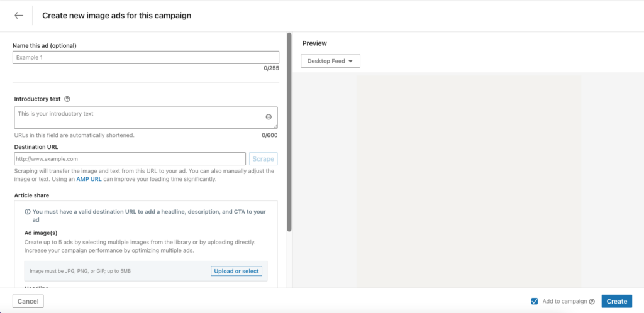Open the AMP URL link
This screenshot has width=644, height=313.
[x=89, y=179]
